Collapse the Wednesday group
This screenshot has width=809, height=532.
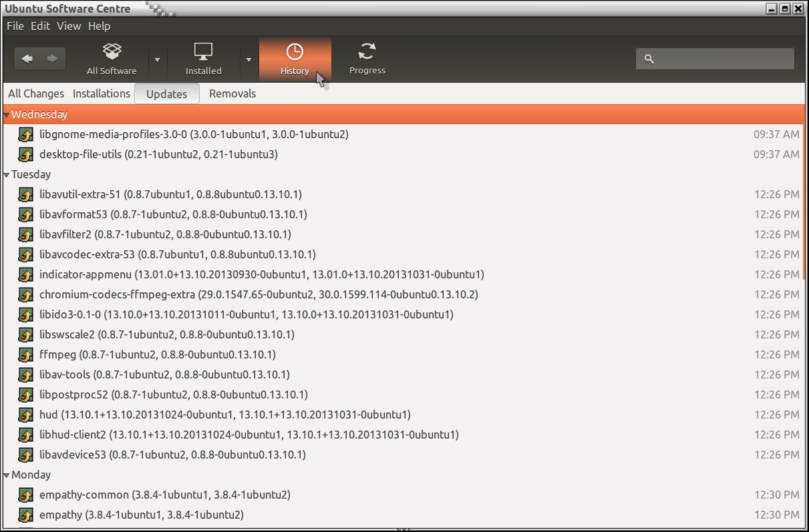pyautogui.click(x=7, y=115)
